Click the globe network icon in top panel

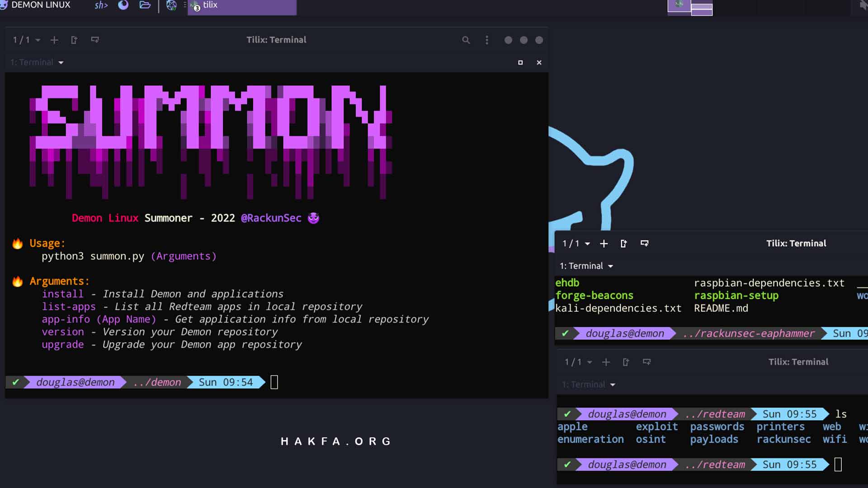(x=171, y=5)
